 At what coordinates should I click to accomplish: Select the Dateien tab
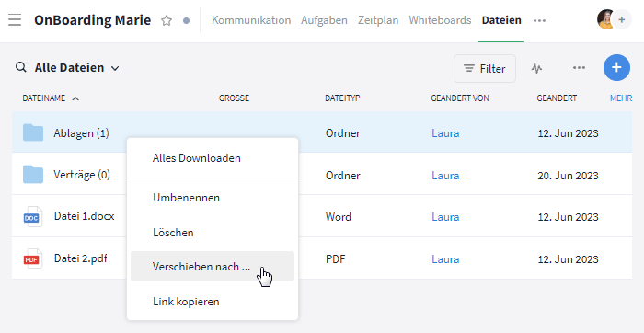[501, 20]
